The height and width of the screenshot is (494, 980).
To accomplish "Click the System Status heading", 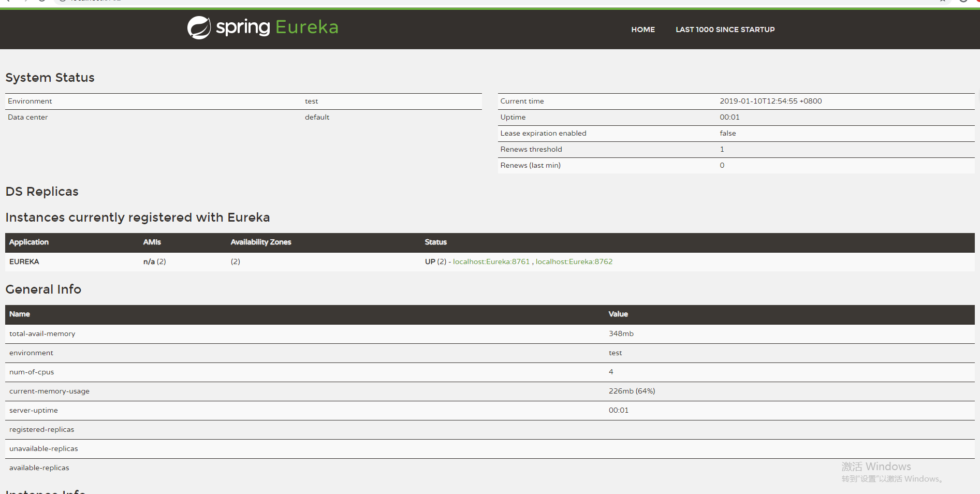I will coord(50,78).
